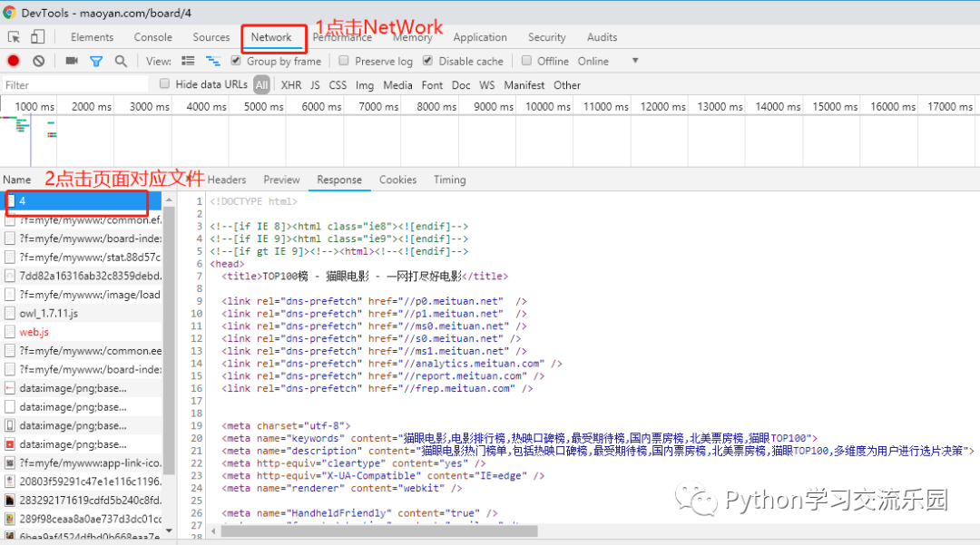Select the Network panel tab
The width and height of the screenshot is (980, 545).
pyautogui.click(x=271, y=37)
